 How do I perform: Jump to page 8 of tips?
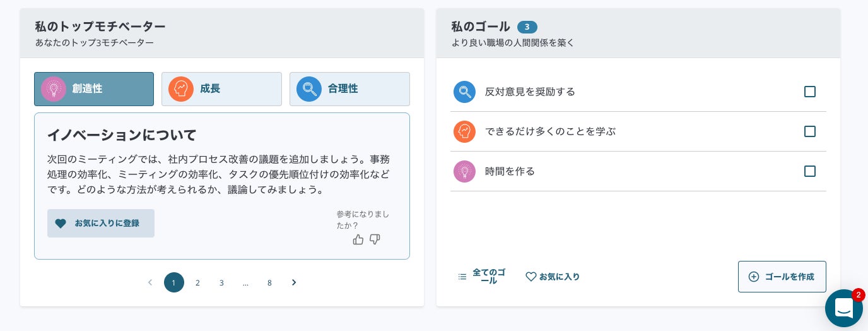tap(269, 282)
